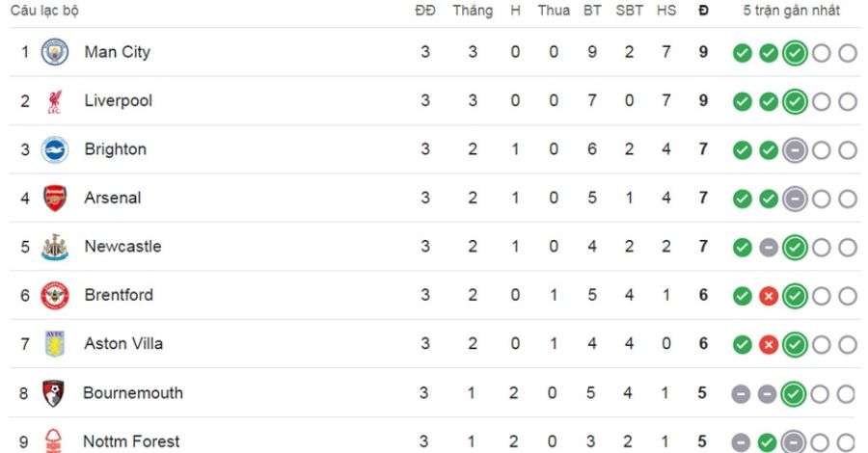Screen dimensions: 868x453
Task: Click Brentford's red loss result icon
Action: (x=769, y=297)
